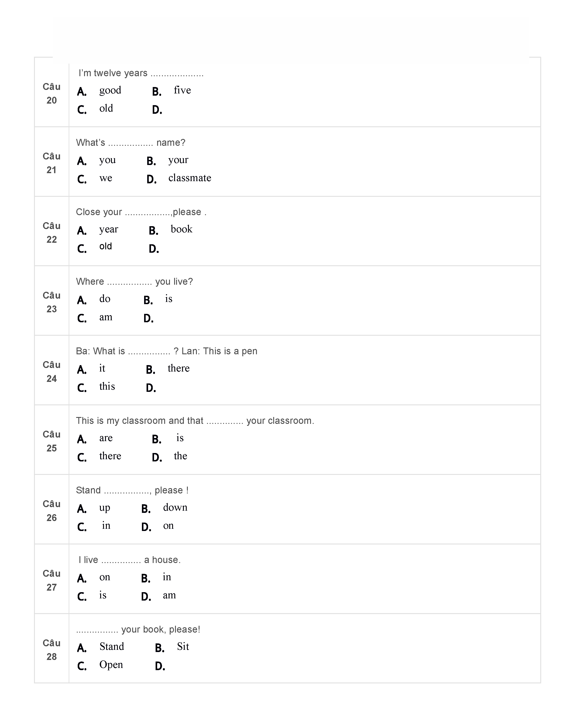Choose answer C 'this' for Câu 24

(x=107, y=387)
